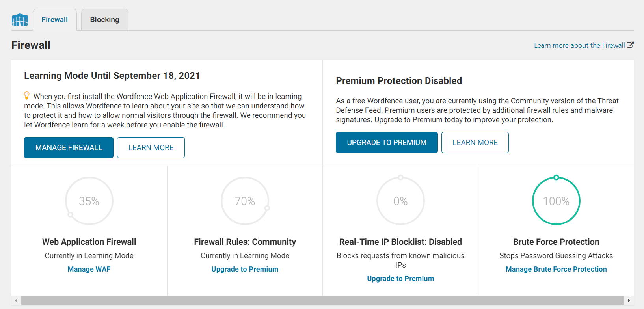Viewport: 644px width, 309px height.
Task: Click Learn More under Premium Protection
Action: pos(475,142)
